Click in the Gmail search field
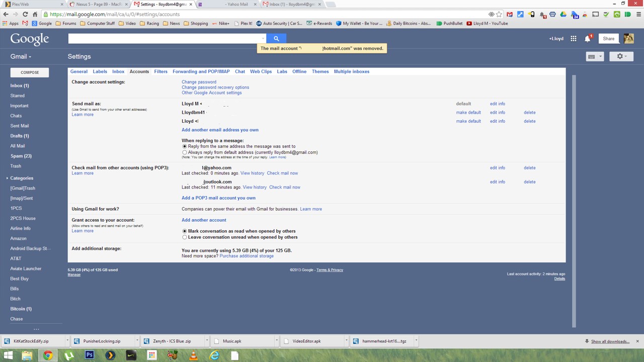The image size is (644, 362). tap(167, 38)
